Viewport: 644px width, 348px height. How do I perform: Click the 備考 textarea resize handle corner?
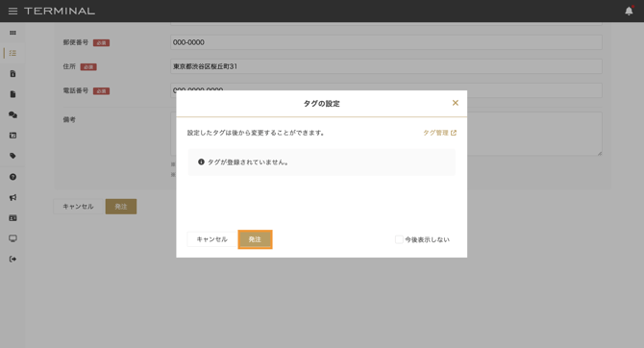coord(600,153)
